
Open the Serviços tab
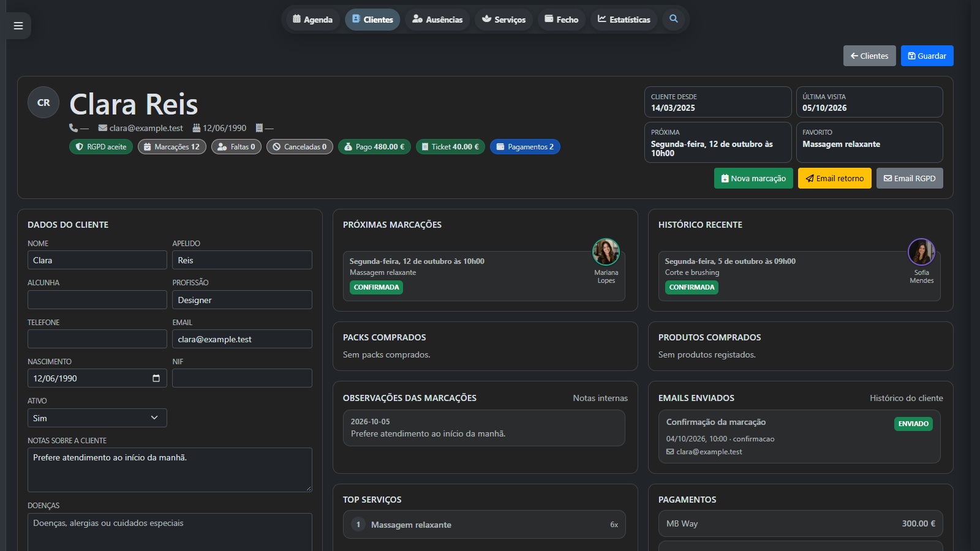pos(503,20)
